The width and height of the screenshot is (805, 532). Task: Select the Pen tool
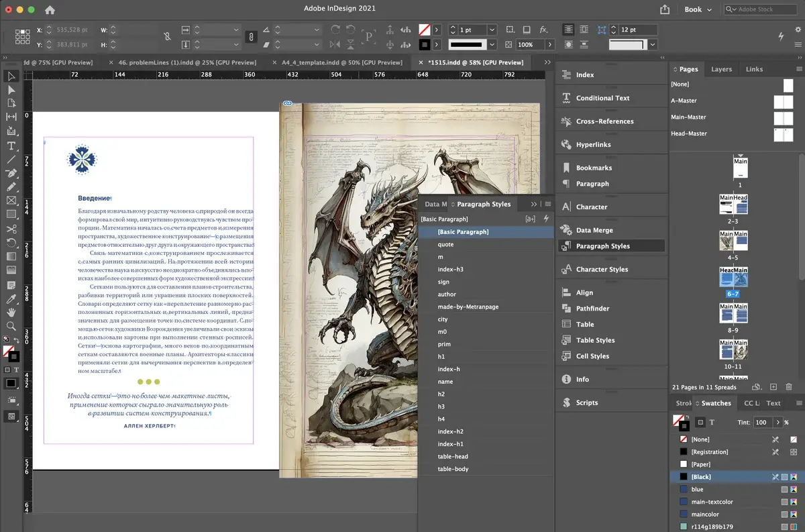tap(11, 173)
